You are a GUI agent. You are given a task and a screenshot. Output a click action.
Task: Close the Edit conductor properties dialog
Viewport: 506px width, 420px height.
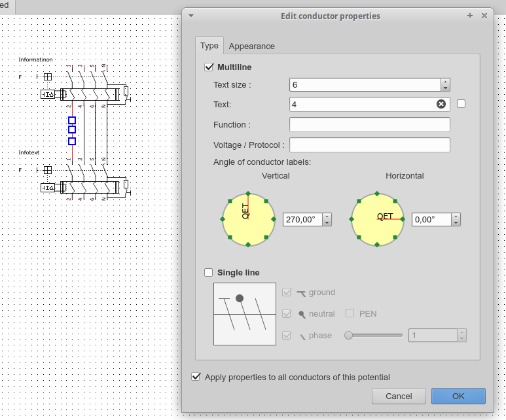coord(484,16)
